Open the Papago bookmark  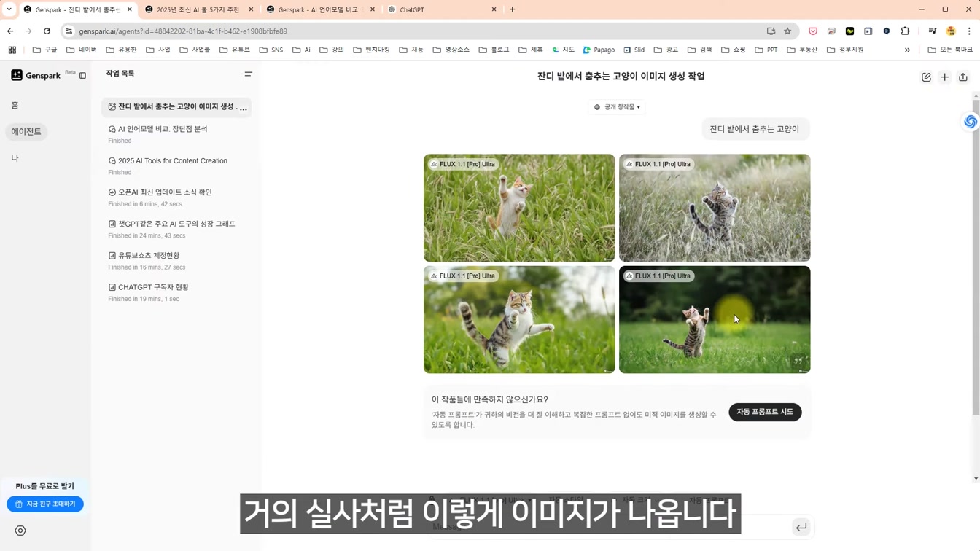click(598, 50)
